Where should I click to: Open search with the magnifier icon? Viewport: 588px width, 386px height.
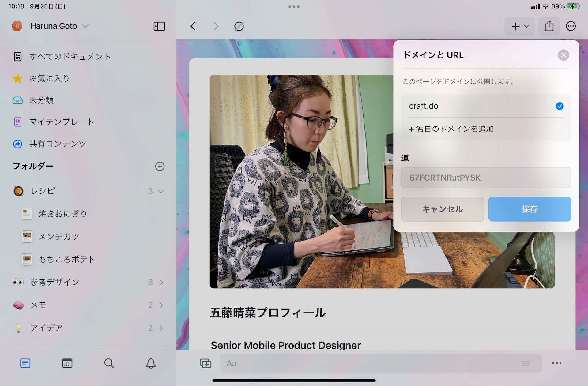pyautogui.click(x=109, y=363)
